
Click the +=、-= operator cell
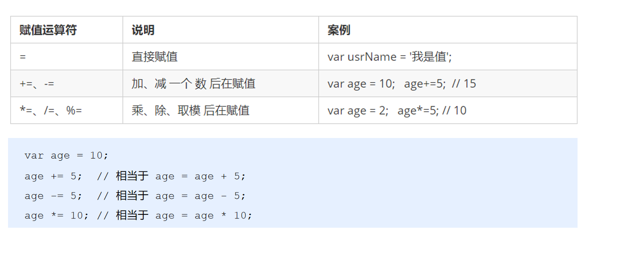37,84
